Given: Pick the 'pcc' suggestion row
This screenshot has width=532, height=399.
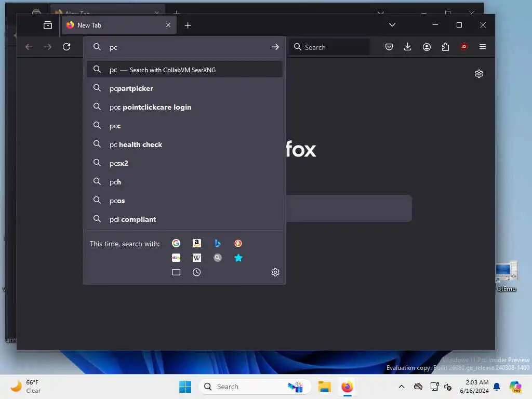Looking at the screenshot, I should point(184,126).
